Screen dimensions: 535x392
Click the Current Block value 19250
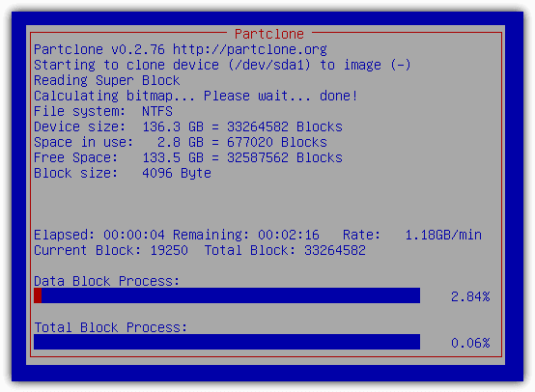tap(169, 250)
